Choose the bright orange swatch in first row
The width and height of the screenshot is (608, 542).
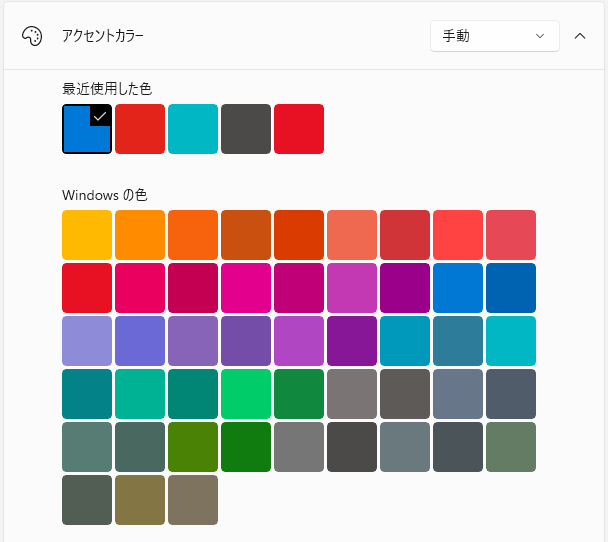(x=140, y=235)
